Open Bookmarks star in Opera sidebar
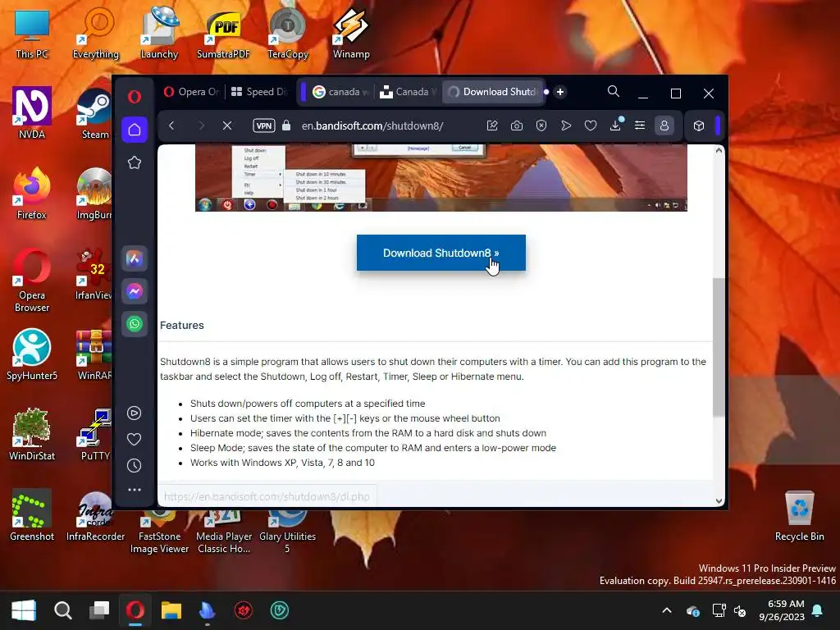 click(x=135, y=163)
